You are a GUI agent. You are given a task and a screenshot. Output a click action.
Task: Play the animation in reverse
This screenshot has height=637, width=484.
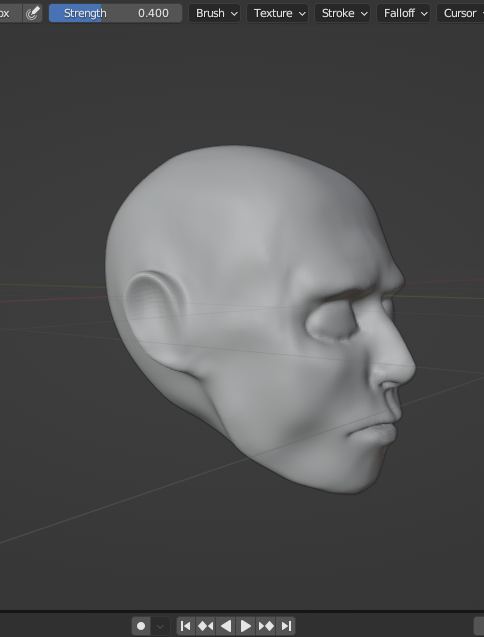coord(226,626)
